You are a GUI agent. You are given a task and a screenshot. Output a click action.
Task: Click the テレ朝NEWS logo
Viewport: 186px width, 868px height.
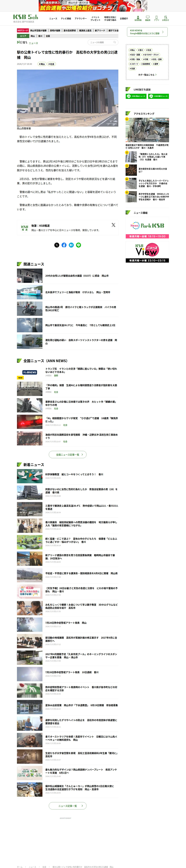click(30, 372)
